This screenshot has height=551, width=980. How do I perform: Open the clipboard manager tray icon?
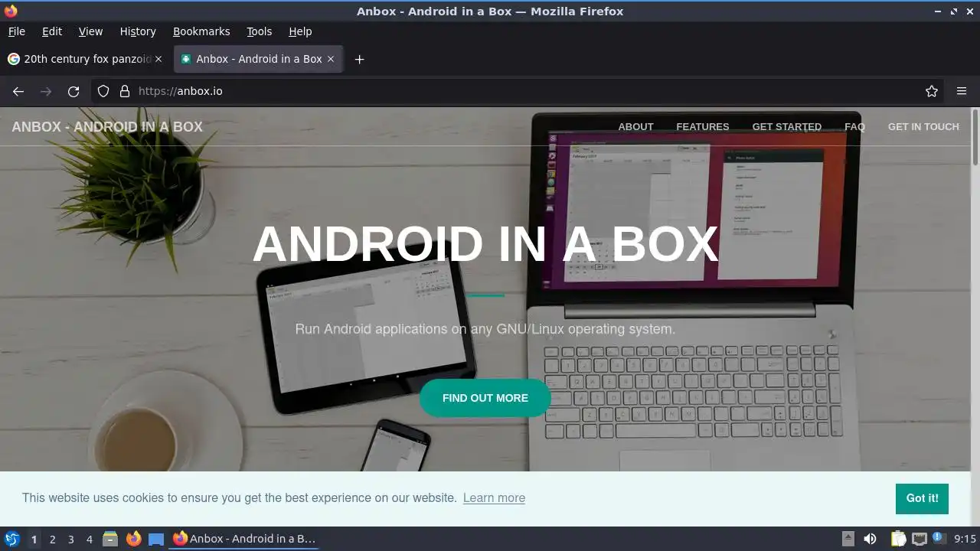(898, 539)
